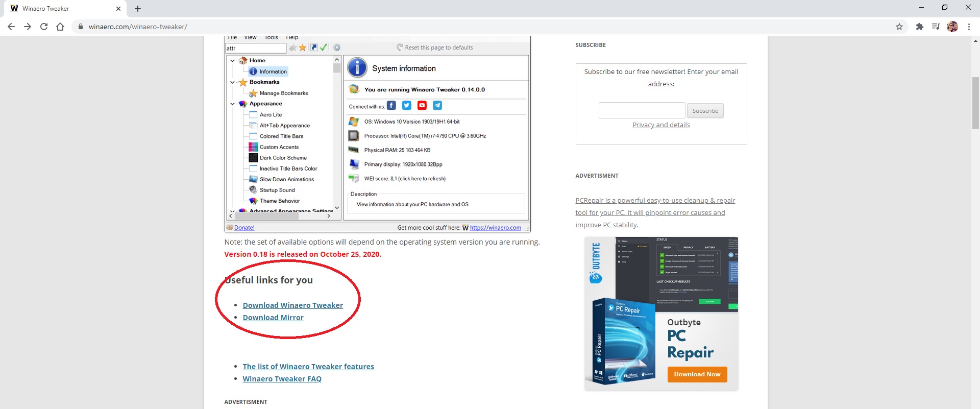Open the Winaero Tweaker FAQ link

click(x=282, y=379)
